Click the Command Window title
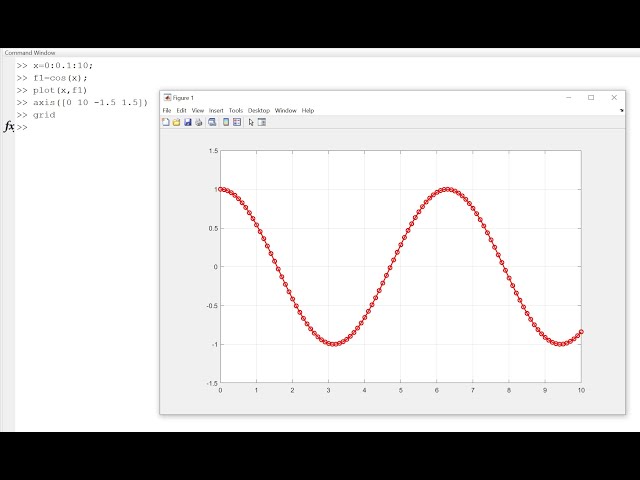The height and width of the screenshot is (480, 640). coord(30,53)
